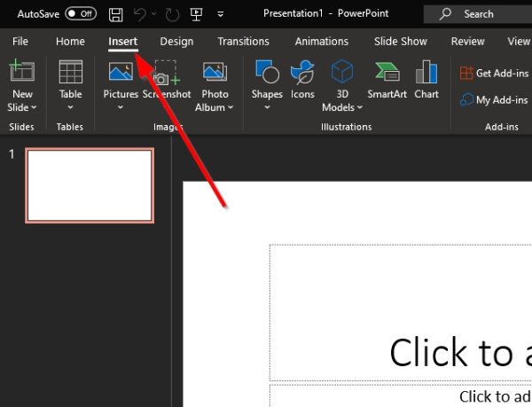Expand the Pictures dropdown arrow
Image resolution: width=532 pixels, height=407 pixels.
click(x=121, y=107)
